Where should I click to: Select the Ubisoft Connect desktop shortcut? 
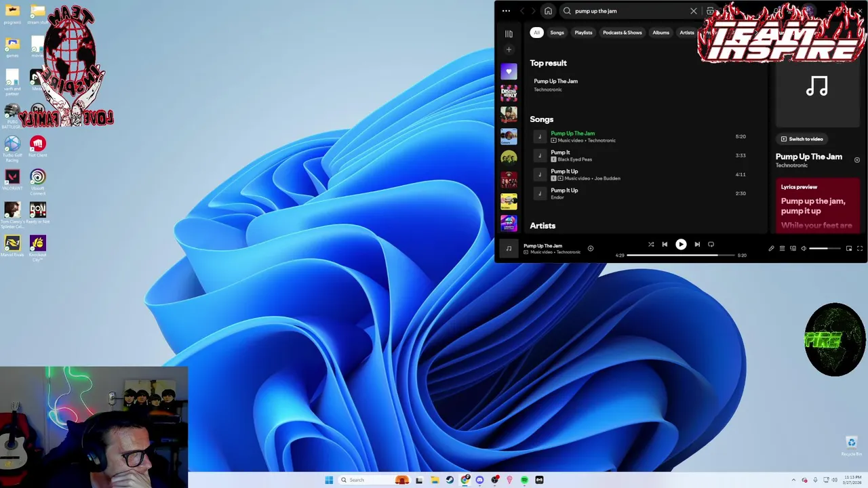[37, 182]
